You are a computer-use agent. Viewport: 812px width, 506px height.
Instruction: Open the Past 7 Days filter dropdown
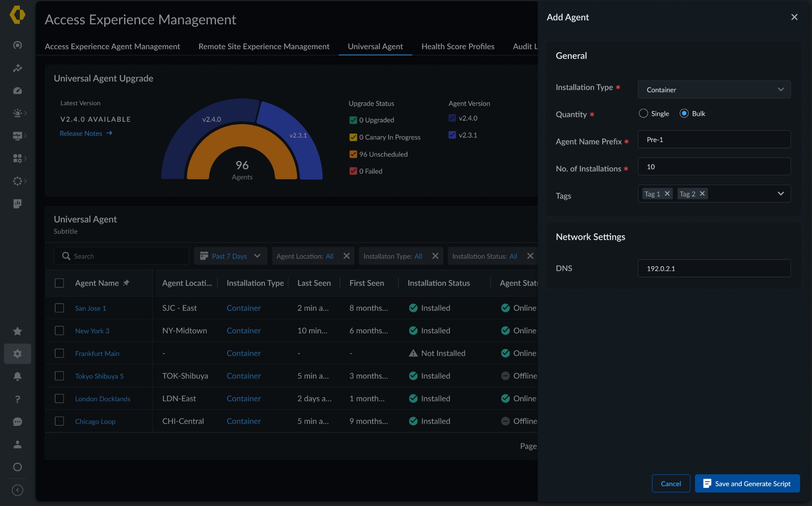[x=230, y=256]
